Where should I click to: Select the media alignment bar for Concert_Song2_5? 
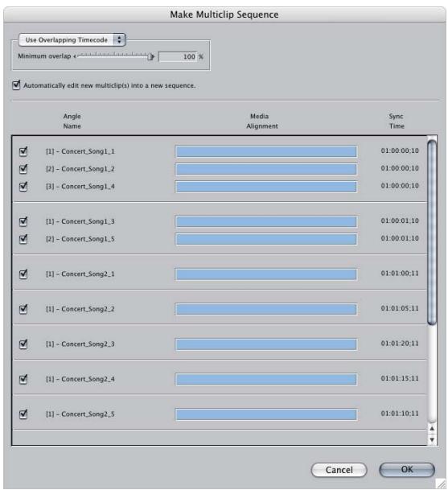(x=266, y=414)
